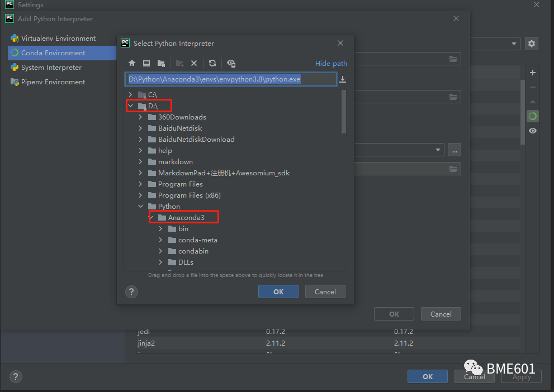
Task: Close the Add Python Interpreter dialog
Action: pyautogui.click(x=456, y=18)
